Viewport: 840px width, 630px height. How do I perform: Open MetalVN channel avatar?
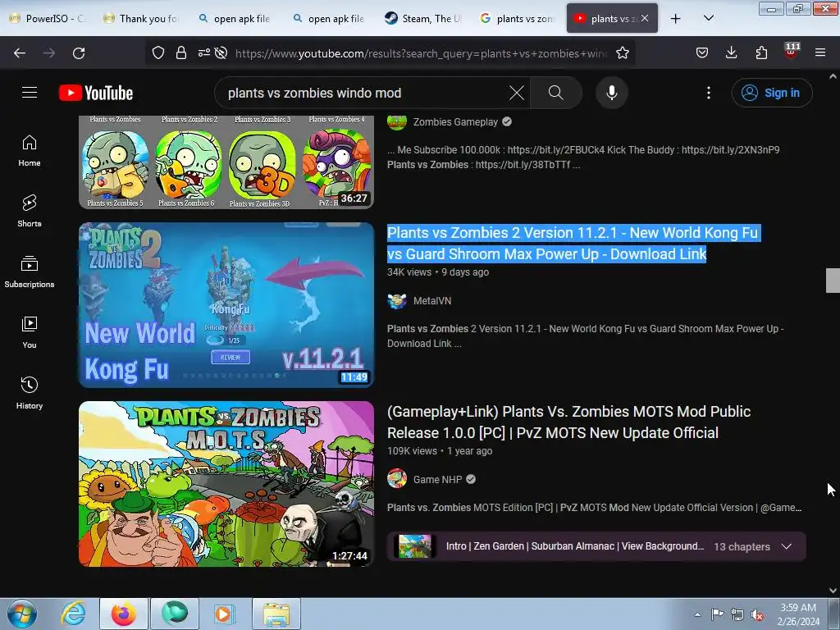(x=397, y=301)
